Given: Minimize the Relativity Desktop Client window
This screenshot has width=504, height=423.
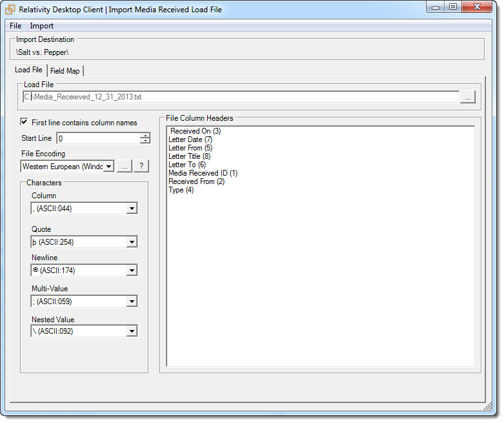Looking at the screenshot, I should point(436,6).
